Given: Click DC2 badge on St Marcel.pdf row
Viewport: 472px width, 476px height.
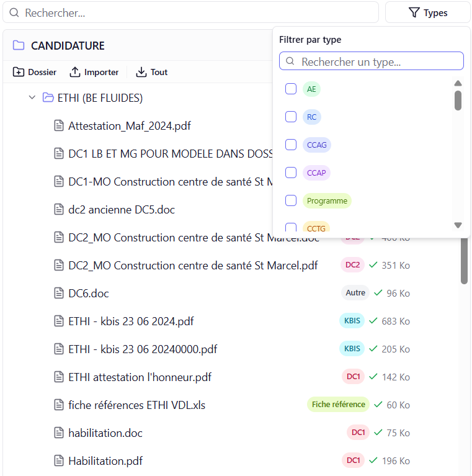Looking at the screenshot, I should [x=352, y=265].
